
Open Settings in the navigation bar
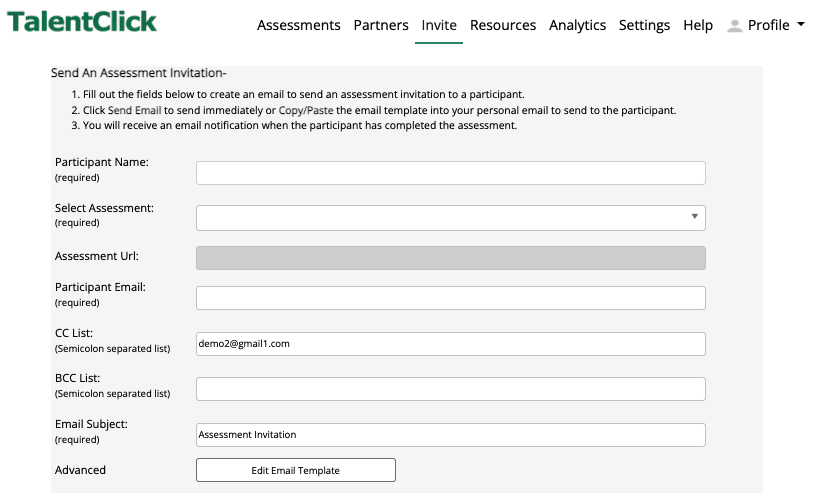(645, 25)
